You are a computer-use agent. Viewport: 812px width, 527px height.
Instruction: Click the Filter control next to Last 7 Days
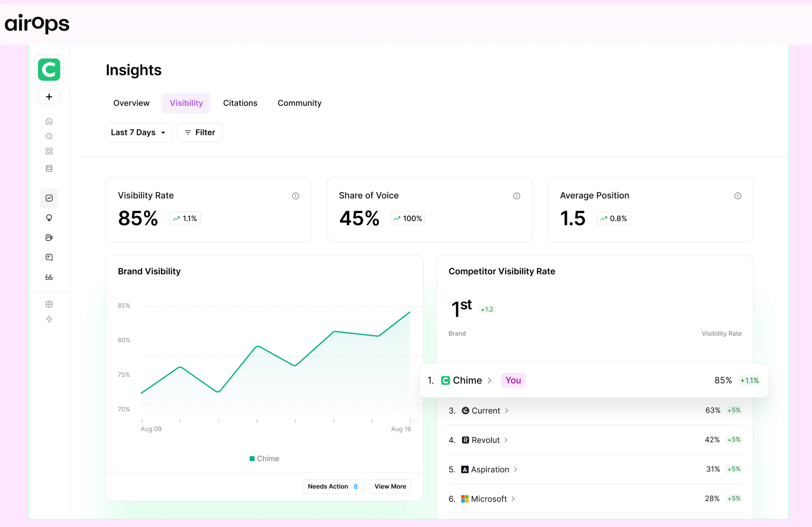coord(199,132)
